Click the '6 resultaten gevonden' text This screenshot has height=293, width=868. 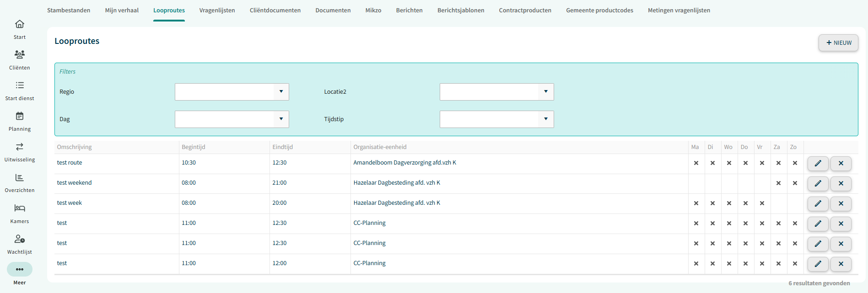point(819,283)
